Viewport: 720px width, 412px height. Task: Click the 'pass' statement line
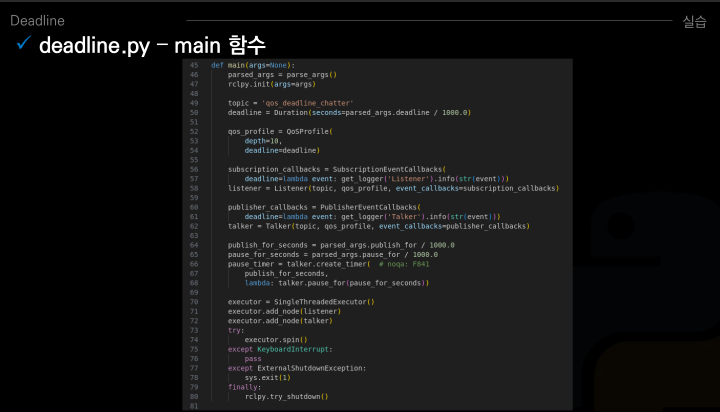click(253, 359)
